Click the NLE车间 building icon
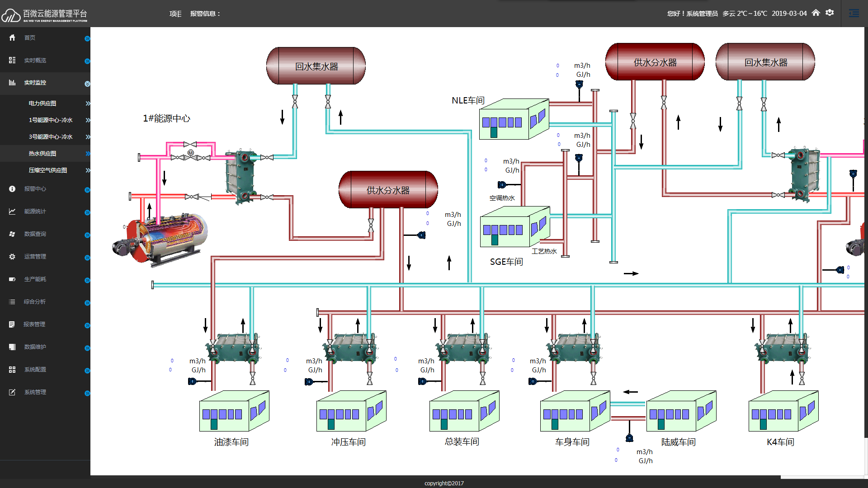 514,120
